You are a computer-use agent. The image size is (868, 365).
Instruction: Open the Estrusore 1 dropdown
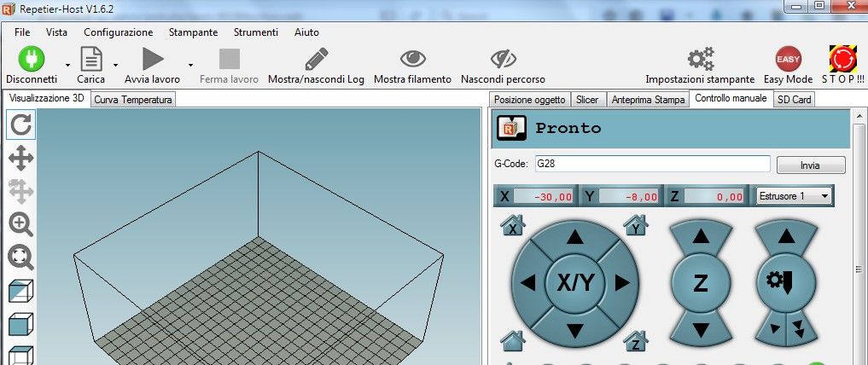(794, 196)
